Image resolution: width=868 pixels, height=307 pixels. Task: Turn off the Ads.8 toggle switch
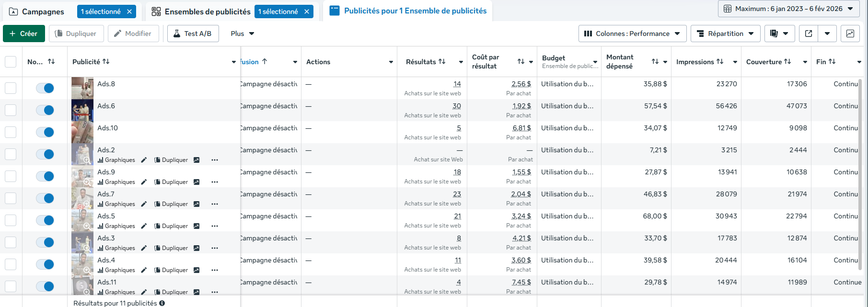[45, 88]
